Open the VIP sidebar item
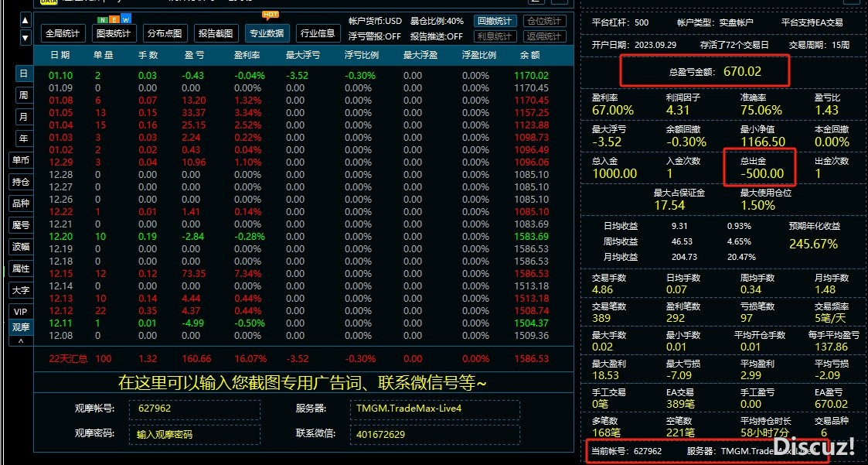868x465 pixels. (21, 312)
